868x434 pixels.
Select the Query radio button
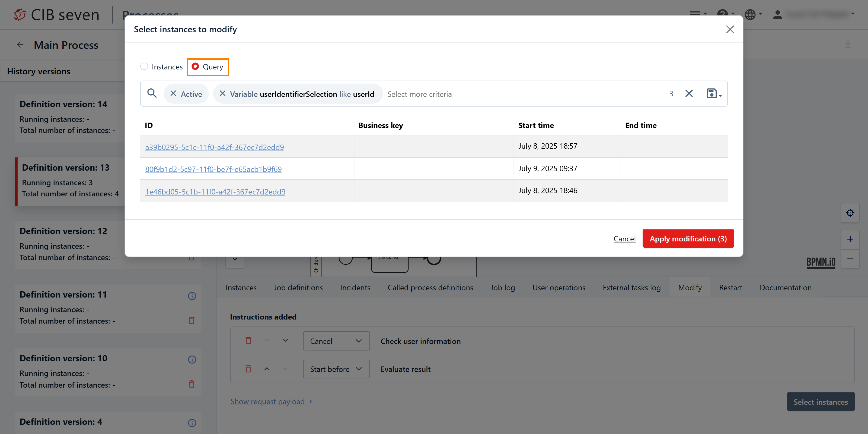[195, 66]
